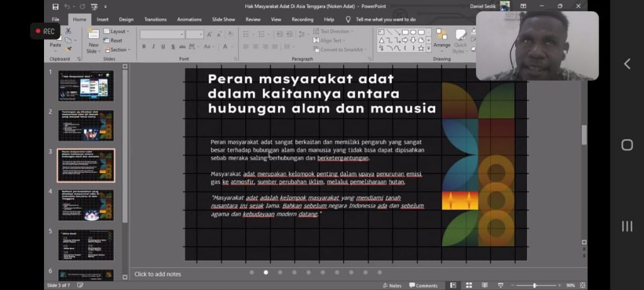The image size is (644, 290).
Task: Click the Comments button in status bar
Action: click(423, 286)
